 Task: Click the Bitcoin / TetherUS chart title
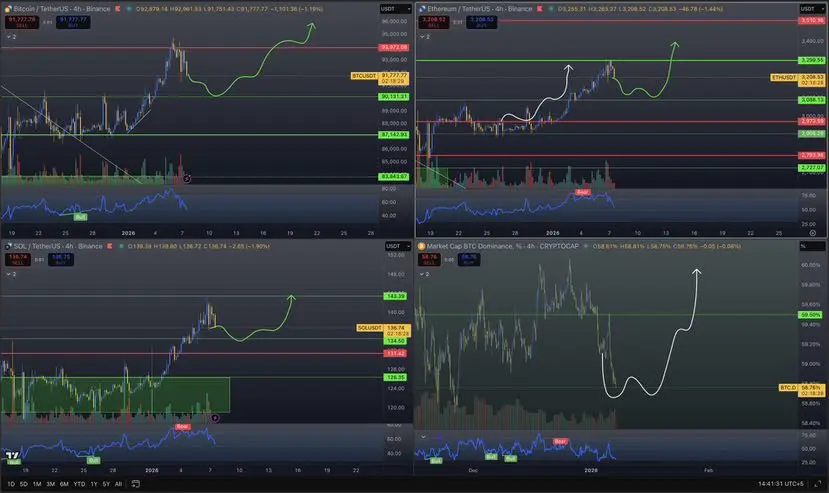pos(62,9)
